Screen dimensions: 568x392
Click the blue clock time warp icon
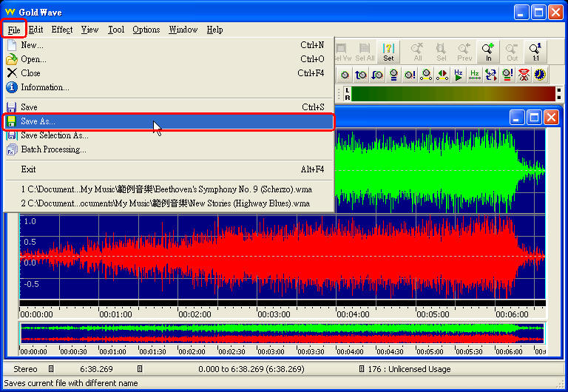click(x=540, y=75)
